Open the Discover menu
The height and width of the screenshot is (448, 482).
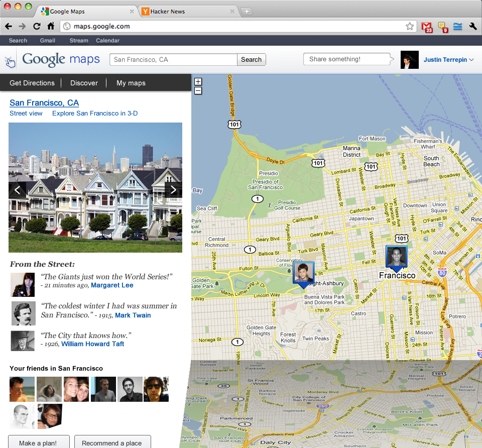[84, 83]
